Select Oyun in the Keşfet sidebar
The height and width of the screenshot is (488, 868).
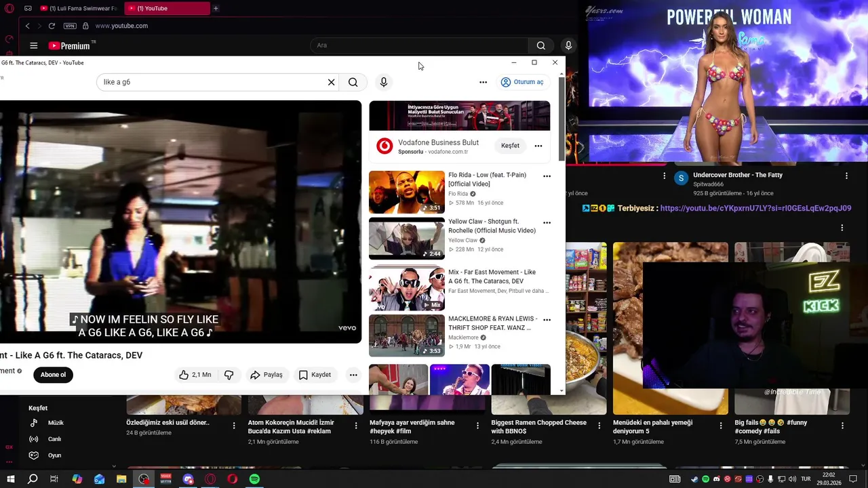pos(54,455)
